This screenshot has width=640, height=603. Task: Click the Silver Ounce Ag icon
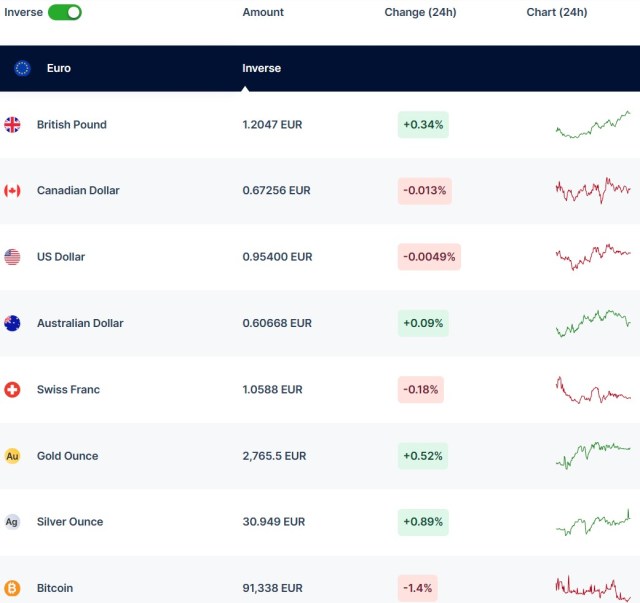[12, 522]
